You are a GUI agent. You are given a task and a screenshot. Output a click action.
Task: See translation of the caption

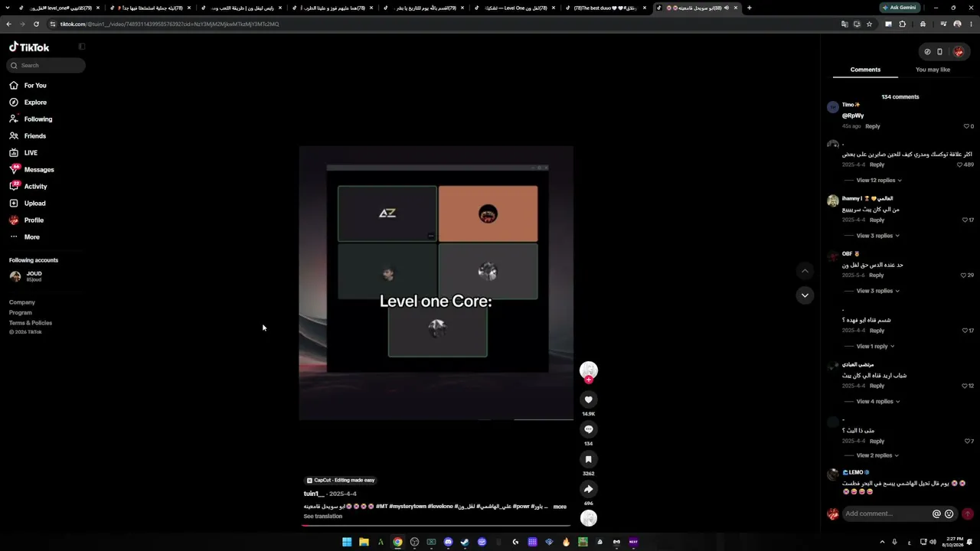pos(323,517)
